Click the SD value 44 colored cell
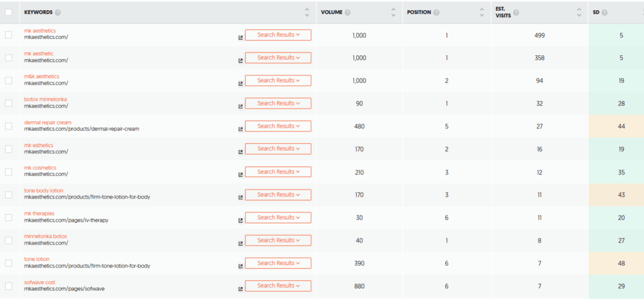644x299 pixels. 616,126
